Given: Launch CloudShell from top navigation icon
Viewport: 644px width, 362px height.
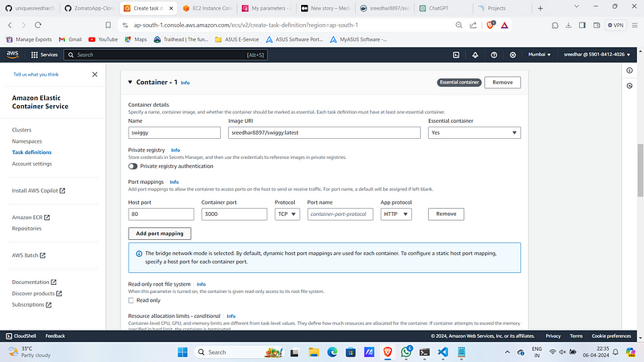Looking at the screenshot, I should [456, 55].
